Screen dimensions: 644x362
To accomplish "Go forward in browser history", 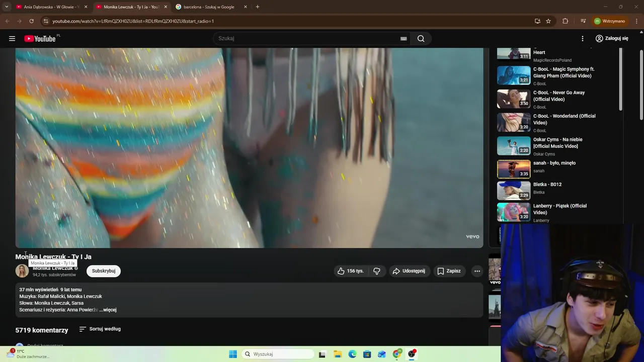I will tap(19, 21).
